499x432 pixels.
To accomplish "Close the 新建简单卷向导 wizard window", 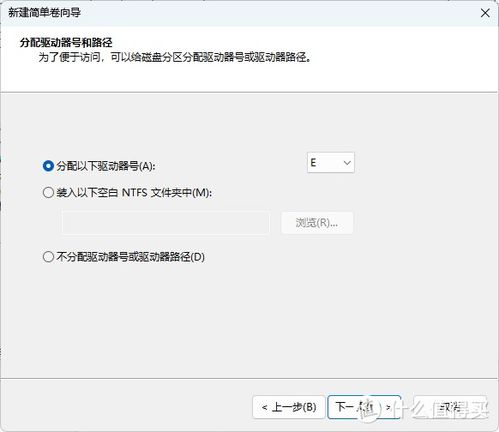I will (x=485, y=13).
